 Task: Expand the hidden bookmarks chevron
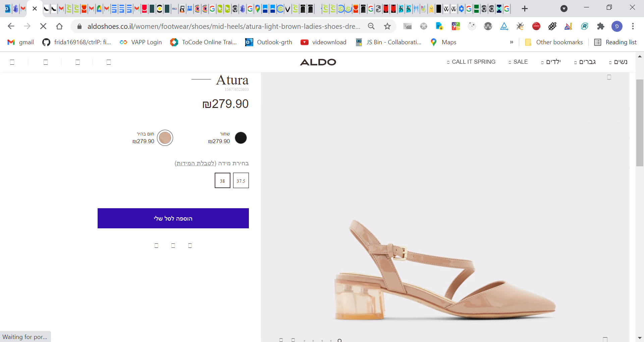(x=512, y=42)
